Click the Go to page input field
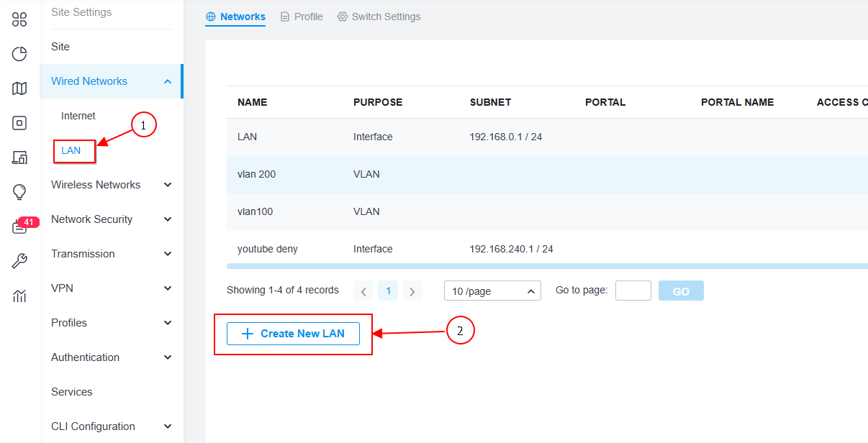This screenshot has height=443, width=868. point(633,291)
